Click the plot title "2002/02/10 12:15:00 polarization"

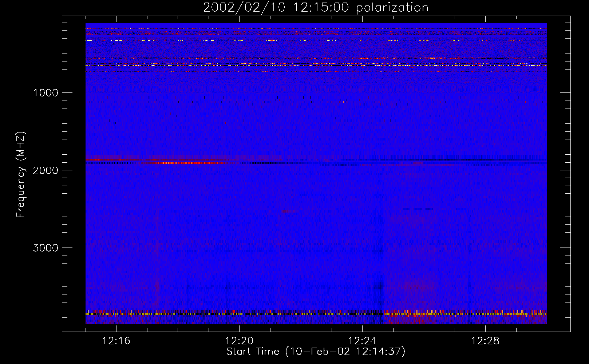tap(316, 8)
